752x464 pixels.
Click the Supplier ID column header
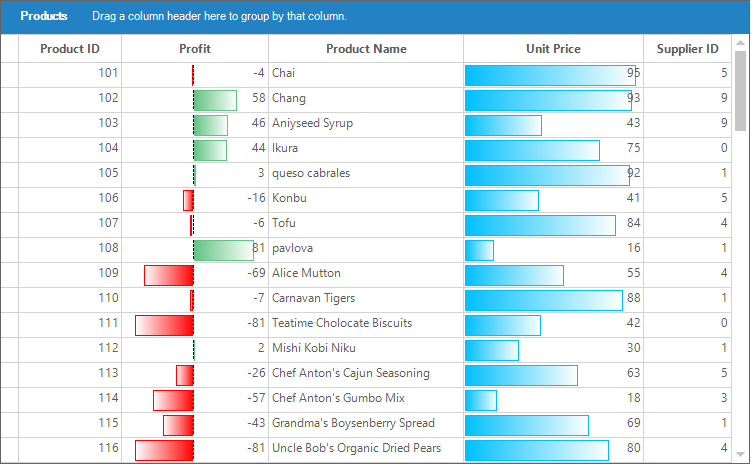[x=687, y=49]
